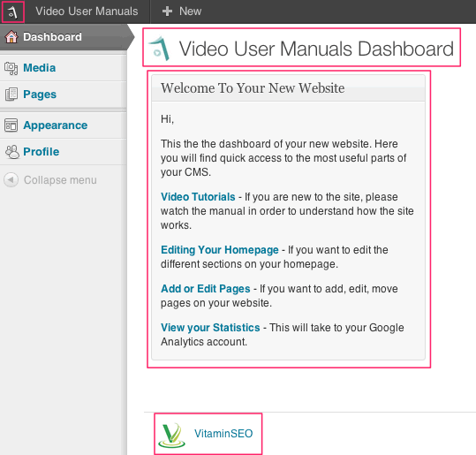
Task: Click the logo icon in the admin bar
Action: tap(12, 11)
